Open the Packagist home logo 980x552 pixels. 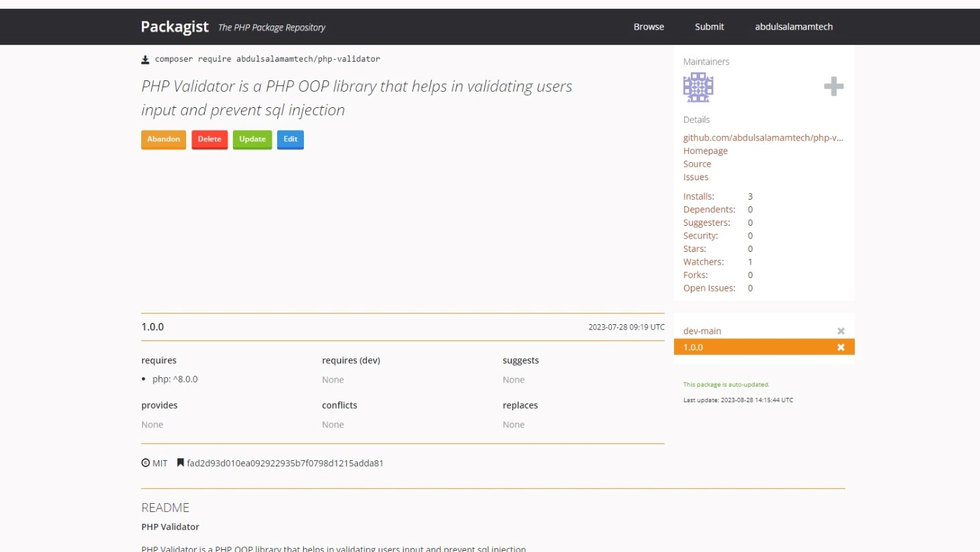coord(175,27)
